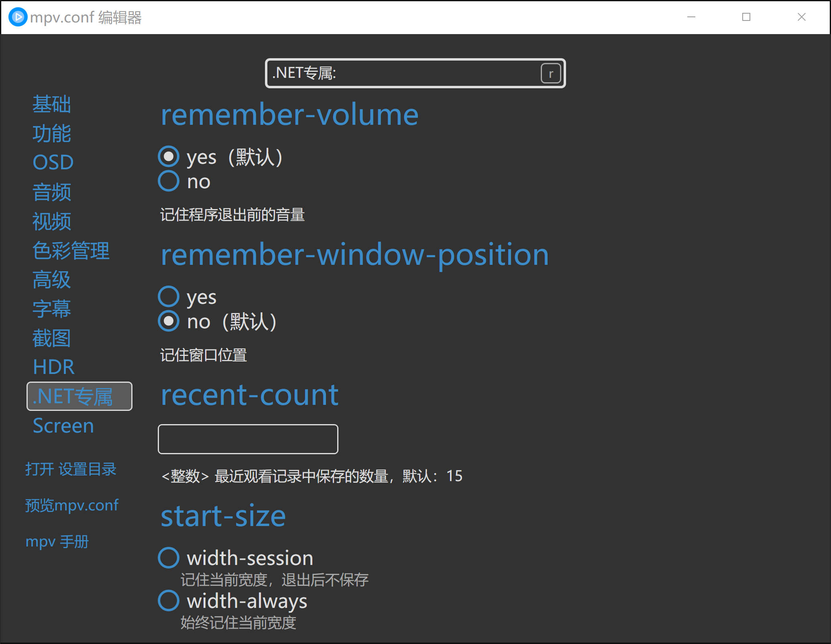This screenshot has height=644, width=831.
Task: Open the 色彩管理 section
Action: pyautogui.click(x=71, y=250)
